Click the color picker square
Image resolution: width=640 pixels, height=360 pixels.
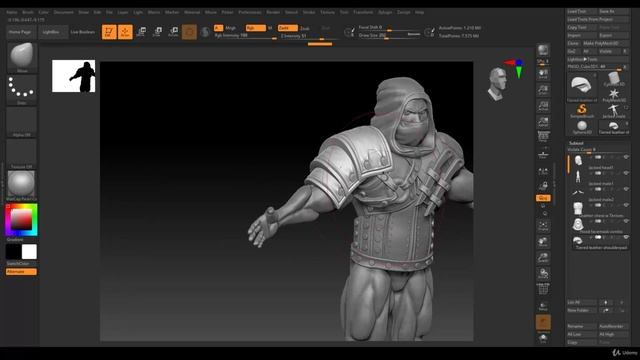21,220
